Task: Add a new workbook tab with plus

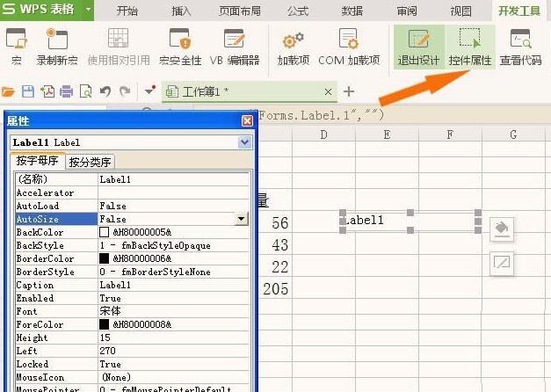Action: pyautogui.click(x=349, y=91)
